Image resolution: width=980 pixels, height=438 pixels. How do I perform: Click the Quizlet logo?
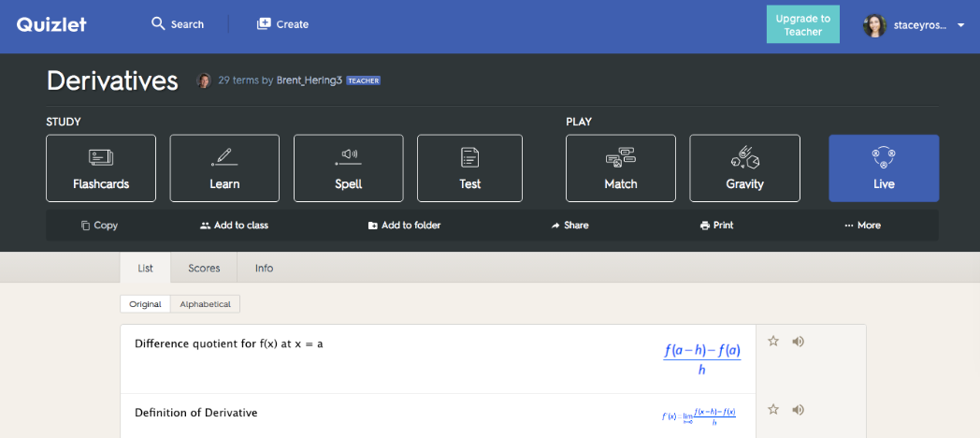[x=51, y=24]
